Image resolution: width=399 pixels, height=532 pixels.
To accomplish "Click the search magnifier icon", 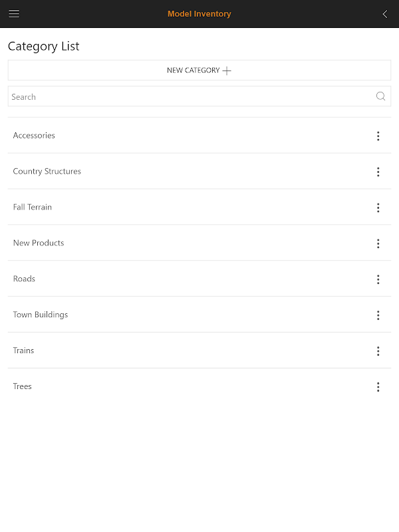I will (x=380, y=96).
